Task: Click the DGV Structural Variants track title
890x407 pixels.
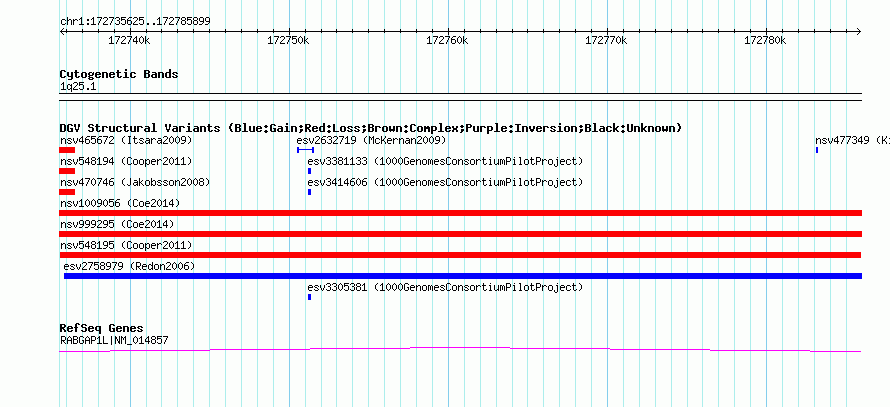Action: [371, 128]
